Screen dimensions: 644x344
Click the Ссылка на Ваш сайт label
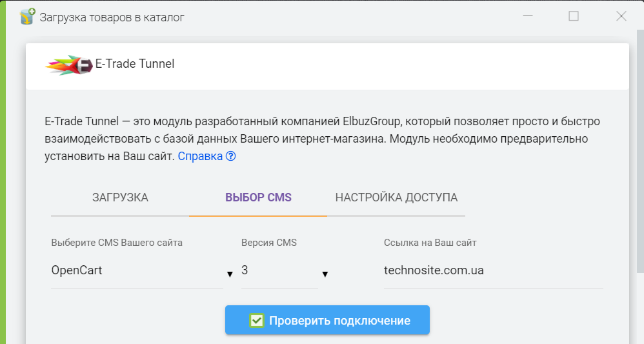[x=430, y=243]
